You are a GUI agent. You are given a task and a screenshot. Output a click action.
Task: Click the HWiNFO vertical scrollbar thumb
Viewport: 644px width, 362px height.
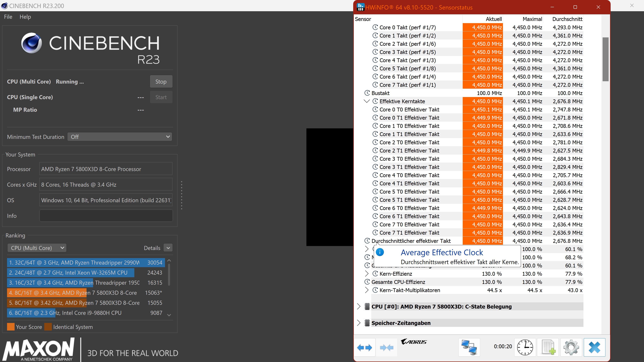[605, 59]
